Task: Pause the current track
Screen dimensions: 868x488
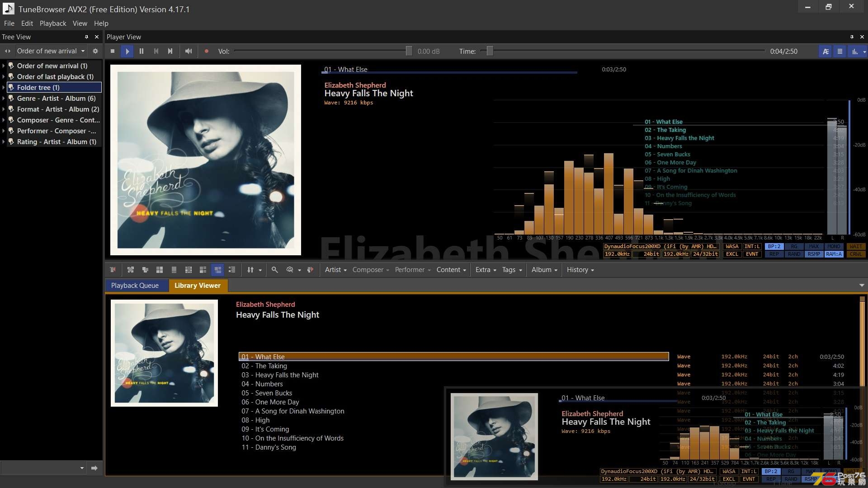Action: click(142, 51)
